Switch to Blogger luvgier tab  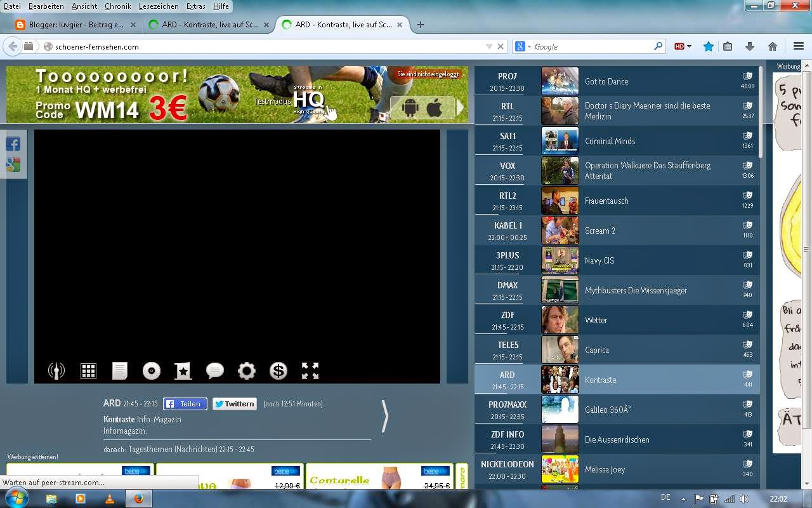76,25
